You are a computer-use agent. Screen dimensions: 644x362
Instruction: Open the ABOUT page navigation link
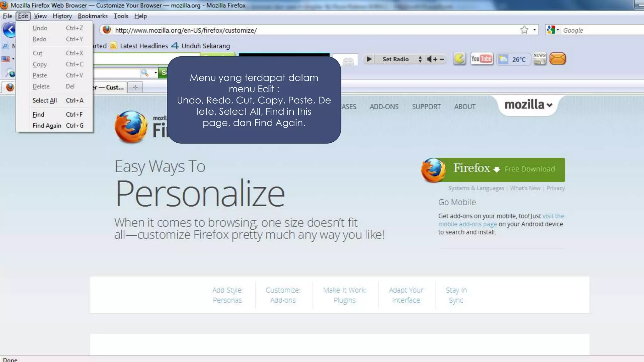pyautogui.click(x=464, y=107)
